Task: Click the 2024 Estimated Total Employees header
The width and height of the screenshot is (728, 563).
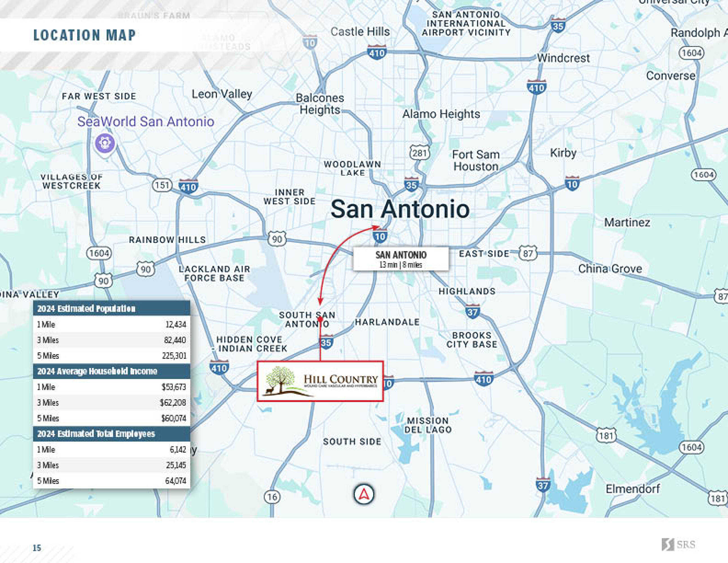Action: tap(112, 434)
